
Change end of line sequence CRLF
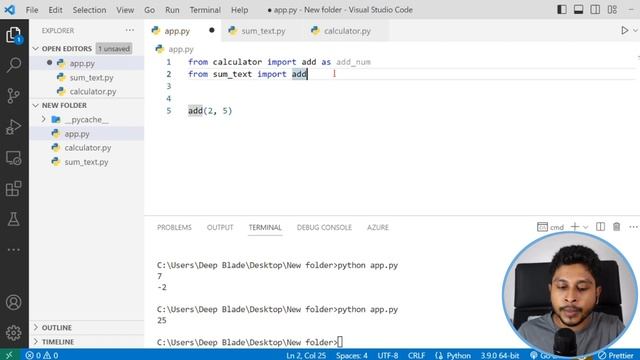[416, 355]
